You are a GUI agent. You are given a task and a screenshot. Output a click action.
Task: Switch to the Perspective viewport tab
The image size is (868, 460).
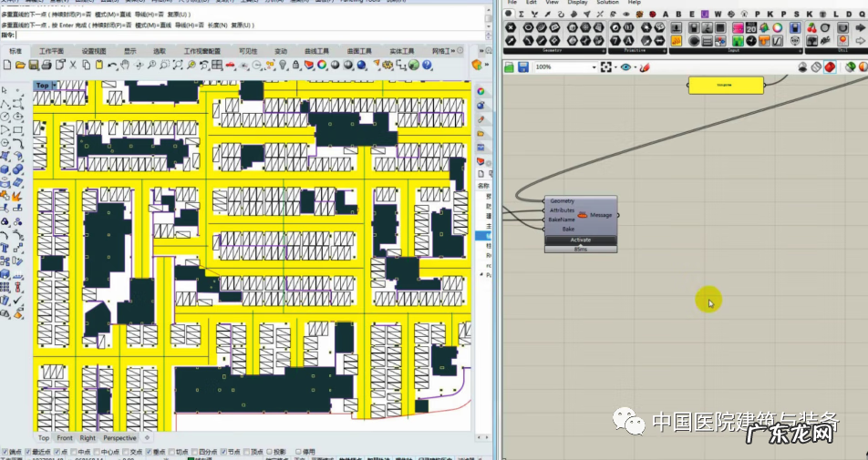(119, 438)
